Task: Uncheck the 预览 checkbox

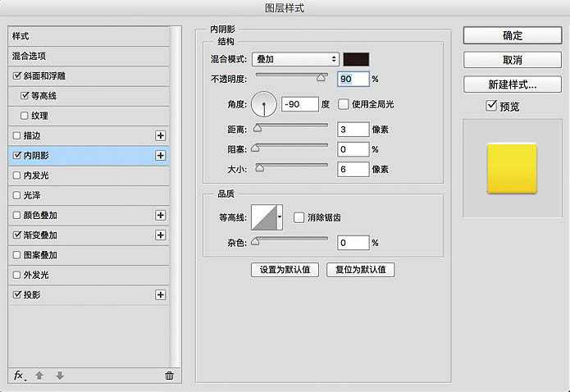Action: 491,106
